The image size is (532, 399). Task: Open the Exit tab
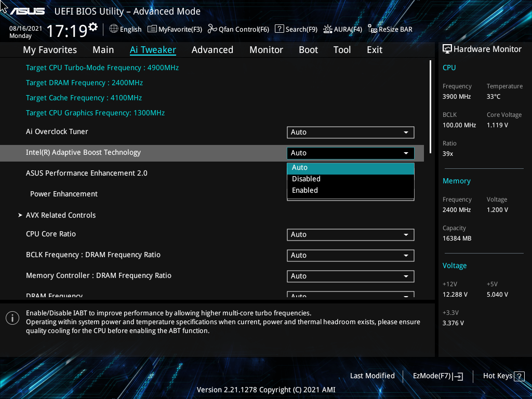[375, 50]
